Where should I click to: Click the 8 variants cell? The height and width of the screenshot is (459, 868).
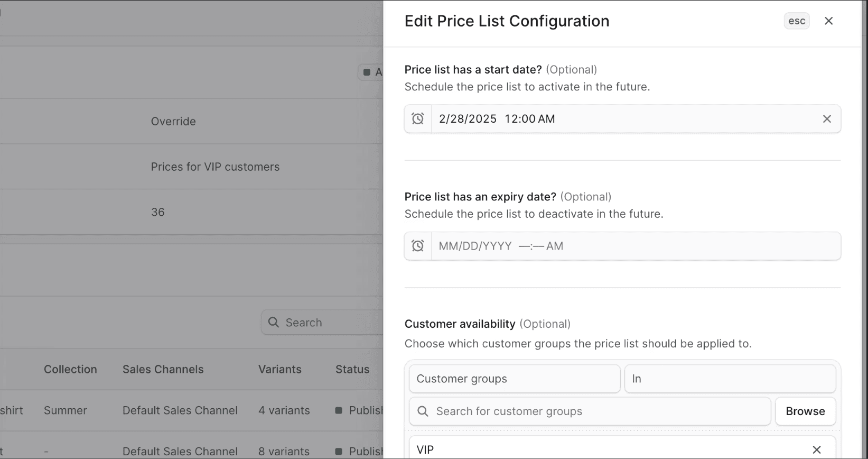point(284,452)
